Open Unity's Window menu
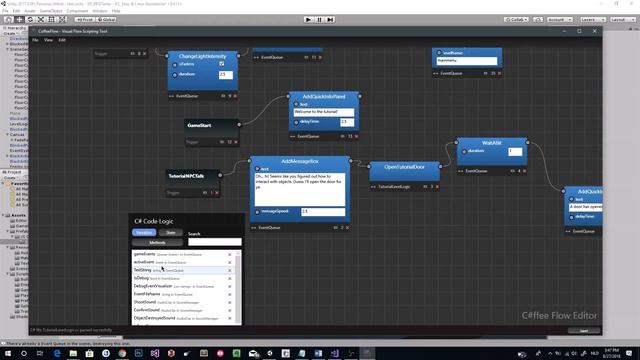This screenshot has height=360, width=640. (x=100, y=11)
